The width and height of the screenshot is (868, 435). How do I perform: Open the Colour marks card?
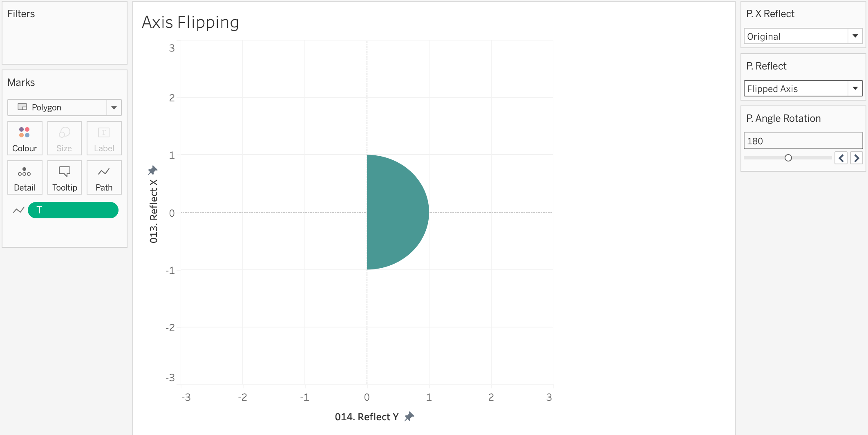point(25,138)
